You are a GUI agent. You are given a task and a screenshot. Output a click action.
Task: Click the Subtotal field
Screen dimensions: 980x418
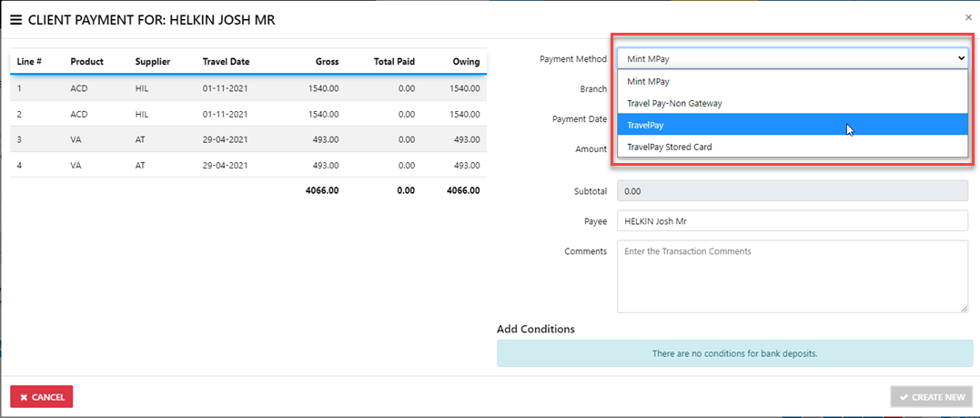(792, 191)
